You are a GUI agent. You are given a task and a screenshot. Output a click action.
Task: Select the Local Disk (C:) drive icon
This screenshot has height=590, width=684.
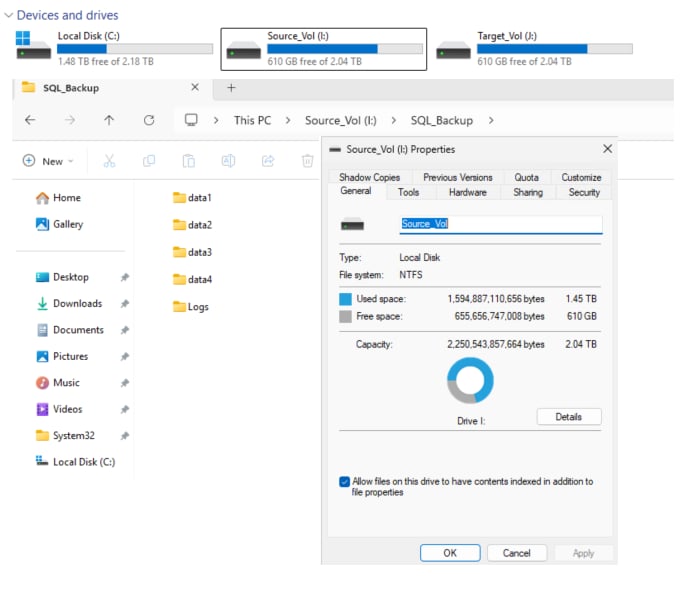pyautogui.click(x=33, y=45)
